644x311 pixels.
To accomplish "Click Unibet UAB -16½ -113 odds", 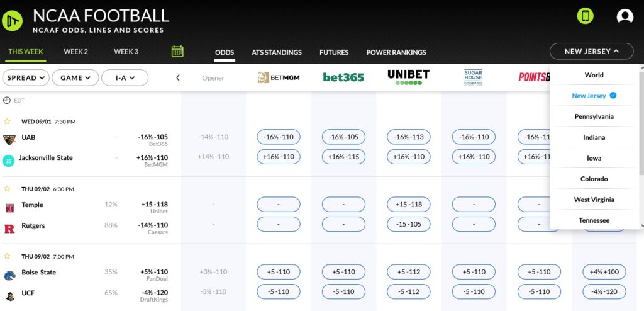I will pos(408,137).
